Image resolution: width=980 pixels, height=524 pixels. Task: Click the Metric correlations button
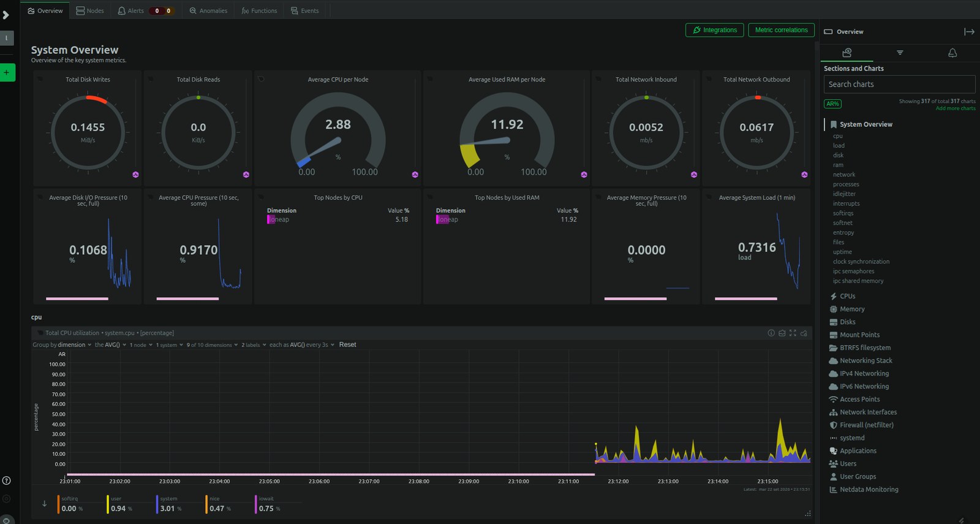pyautogui.click(x=781, y=30)
